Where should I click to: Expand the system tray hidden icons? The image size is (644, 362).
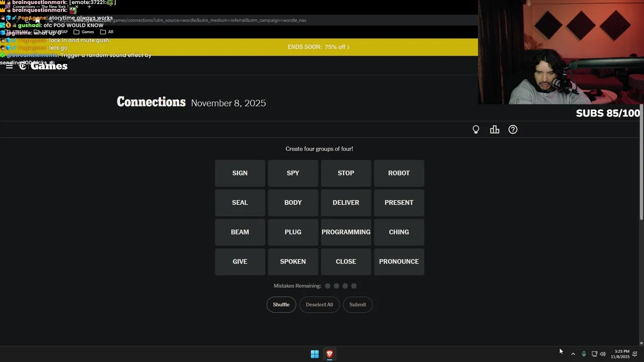[x=573, y=354]
